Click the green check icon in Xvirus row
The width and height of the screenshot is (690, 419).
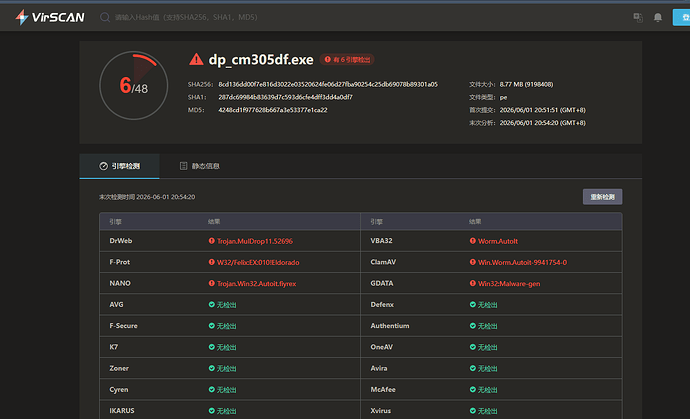pos(473,411)
